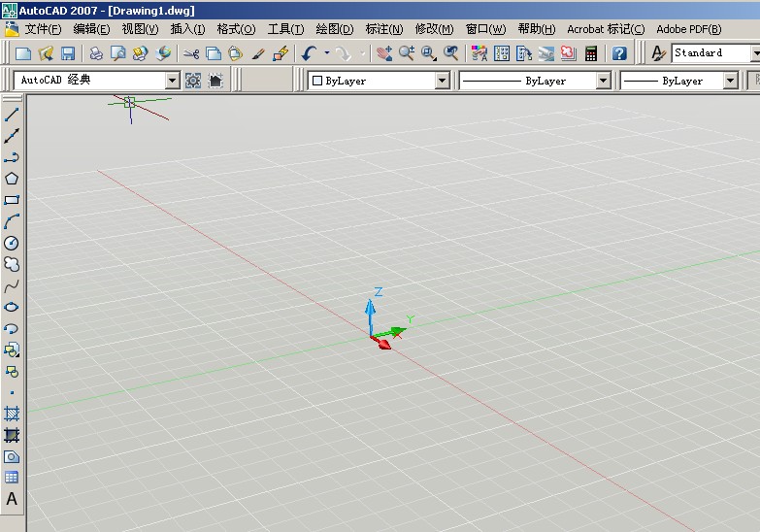Viewport: 760px width, 532px height.
Task: Click the Make Block tool
Action: point(12,372)
